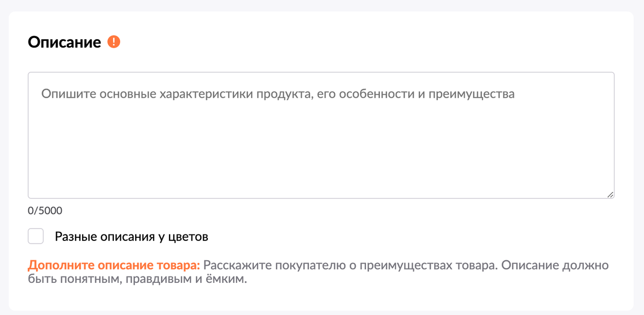Click the orange warning icon beside Описание
Screen dimensions: 644x315
pos(114,42)
